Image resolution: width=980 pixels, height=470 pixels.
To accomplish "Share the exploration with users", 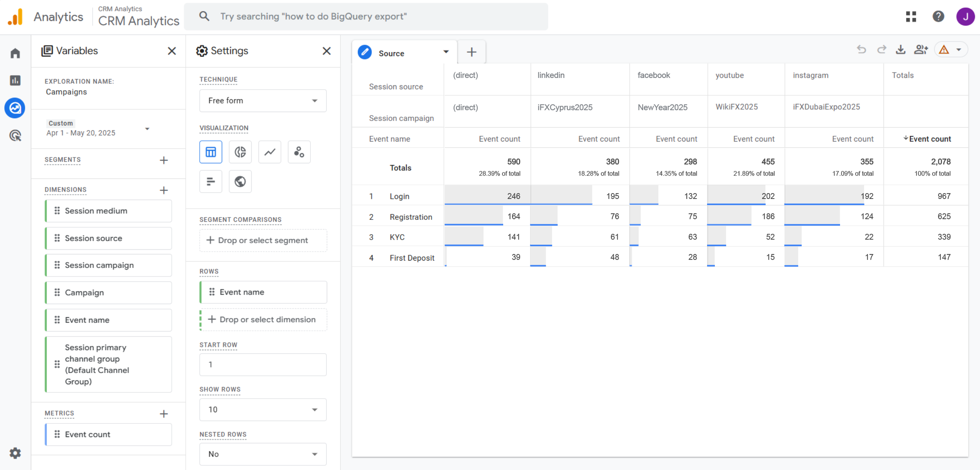I will 921,50.
